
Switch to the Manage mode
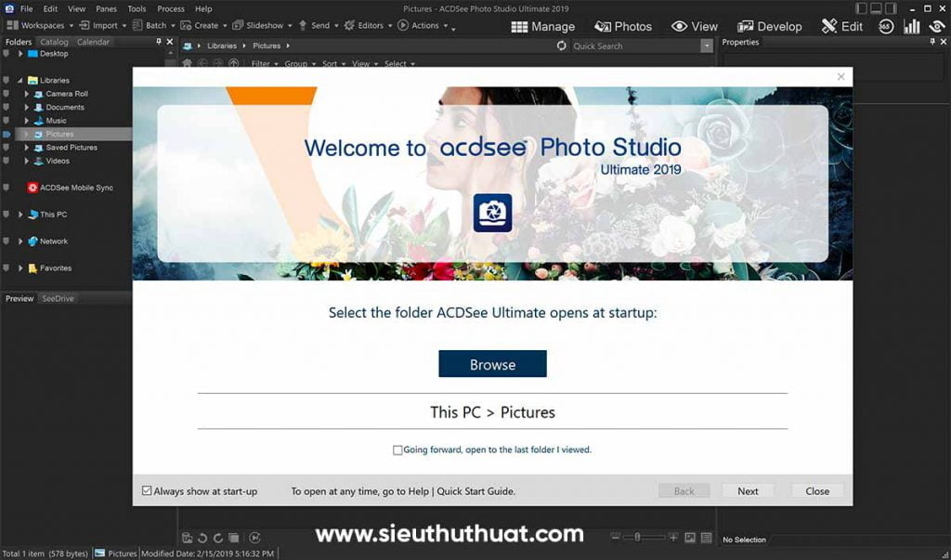(543, 25)
